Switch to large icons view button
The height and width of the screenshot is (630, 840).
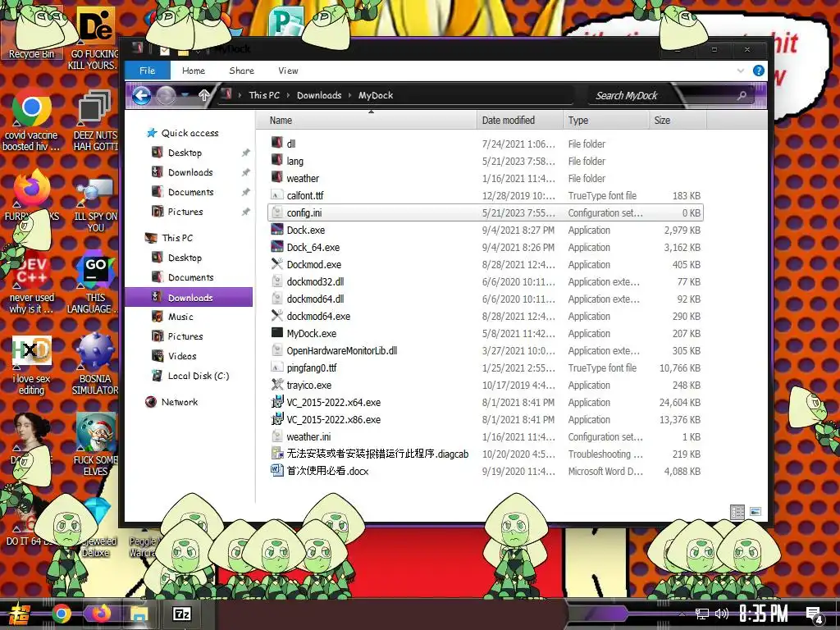(756, 512)
